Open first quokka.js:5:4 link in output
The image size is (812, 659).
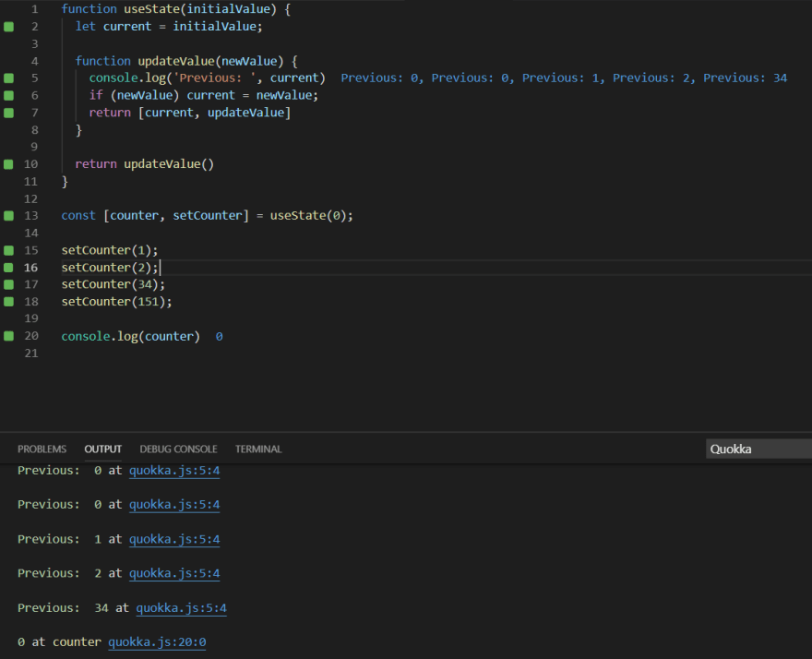coord(174,471)
